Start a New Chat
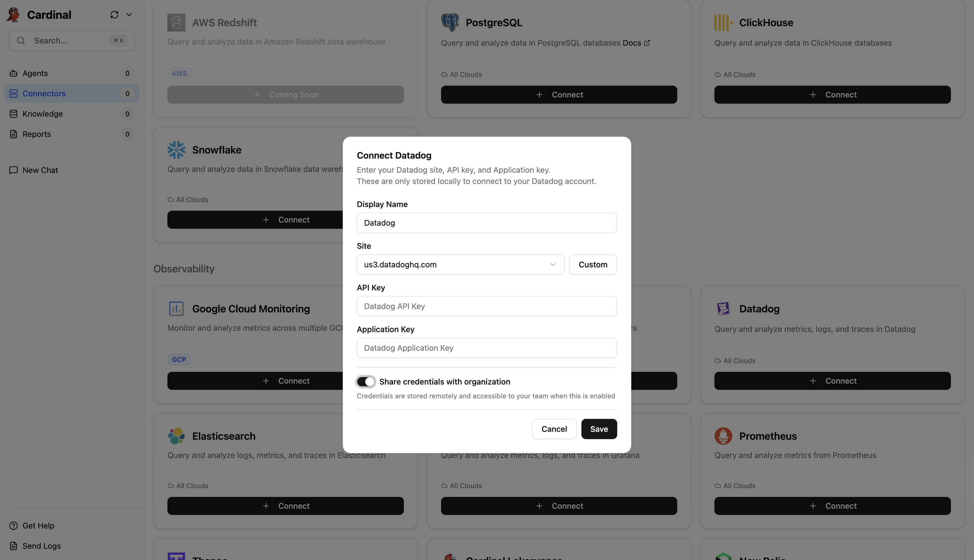 [x=40, y=170]
